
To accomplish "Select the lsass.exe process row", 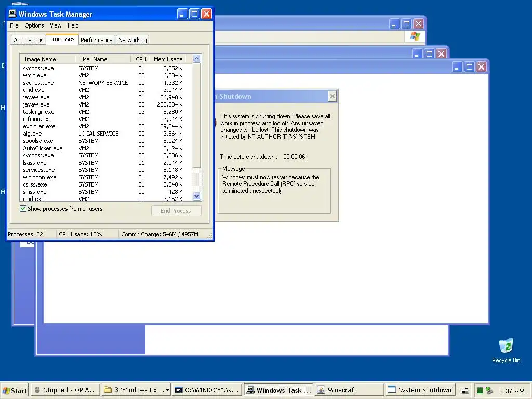I will pos(106,163).
